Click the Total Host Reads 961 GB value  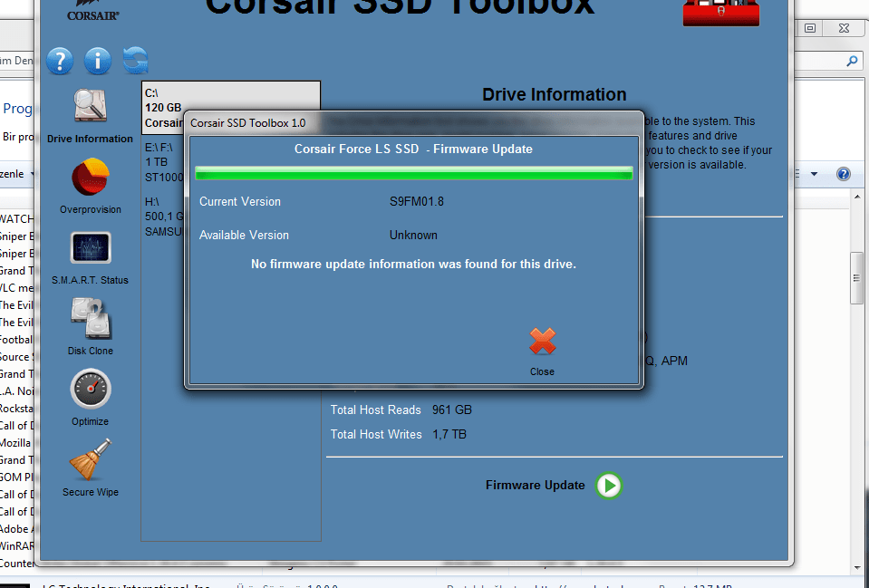pyautogui.click(x=452, y=410)
